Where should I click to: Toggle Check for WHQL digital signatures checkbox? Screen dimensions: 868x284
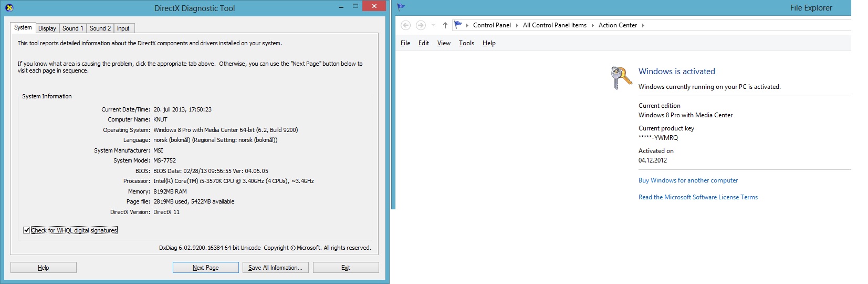point(26,230)
